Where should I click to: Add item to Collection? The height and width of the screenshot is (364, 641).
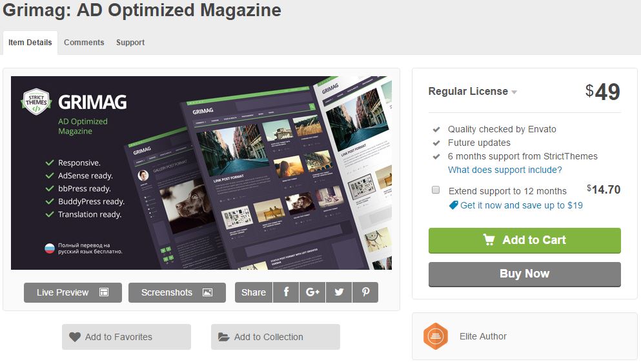point(276,337)
